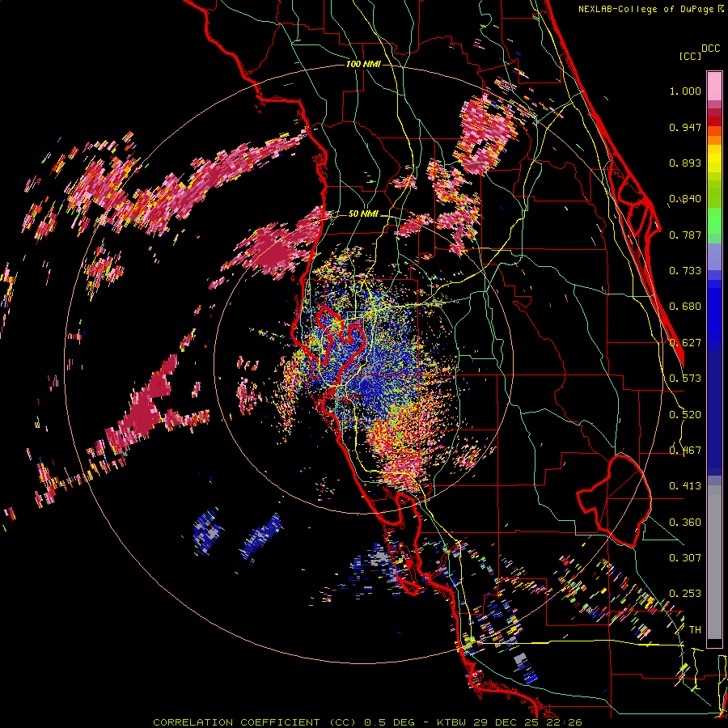Click the 0.787 scale value

(685, 235)
